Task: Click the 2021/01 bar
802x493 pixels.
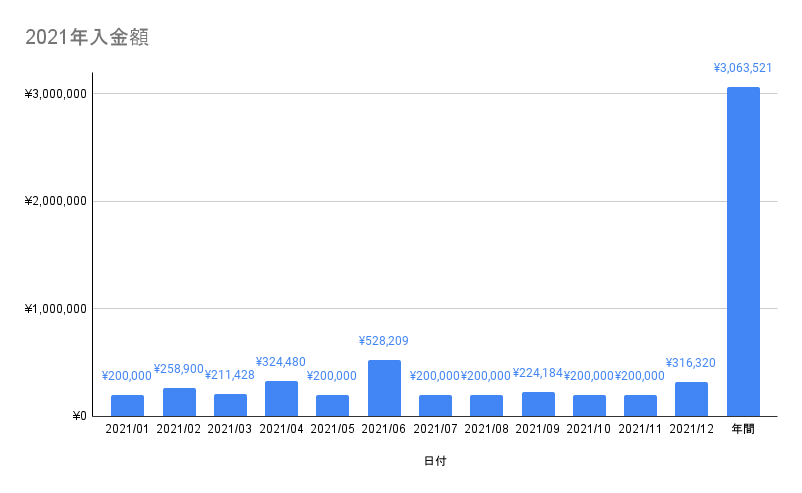Action: pyautogui.click(x=127, y=406)
